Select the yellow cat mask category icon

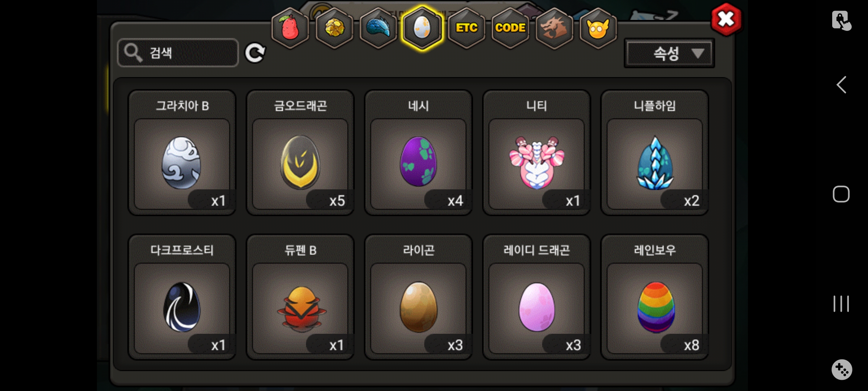[x=598, y=28]
